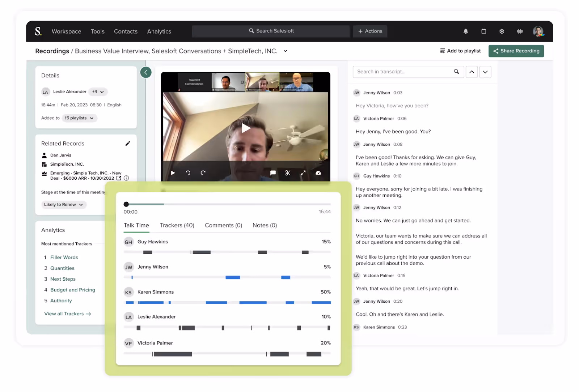This screenshot has height=392, width=579.
Task: Open the Tools menu
Action: coord(98,31)
